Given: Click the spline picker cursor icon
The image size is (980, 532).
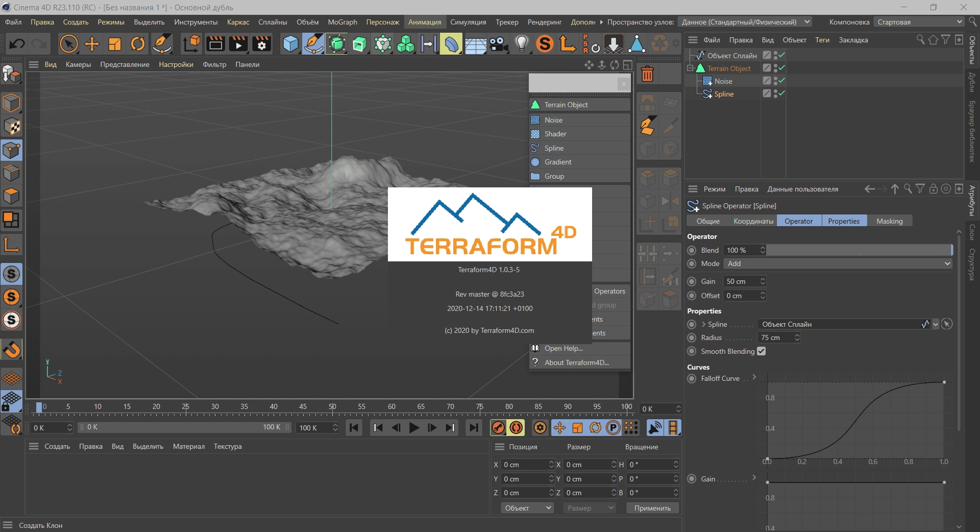Looking at the screenshot, I should click(947, 324).
